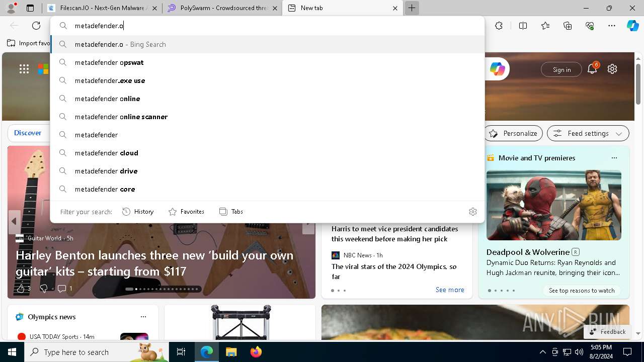This screenshot has width=644, height=362.
Task: Choose 'metadefender opswat' suggestion
Action: pyautogui.click(x=267, y=62)
